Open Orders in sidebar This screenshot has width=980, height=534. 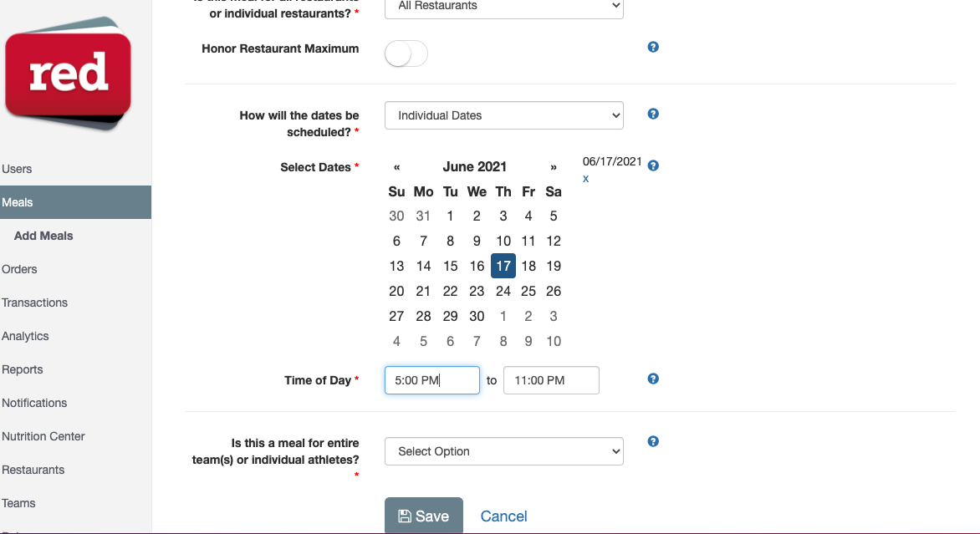19,269
